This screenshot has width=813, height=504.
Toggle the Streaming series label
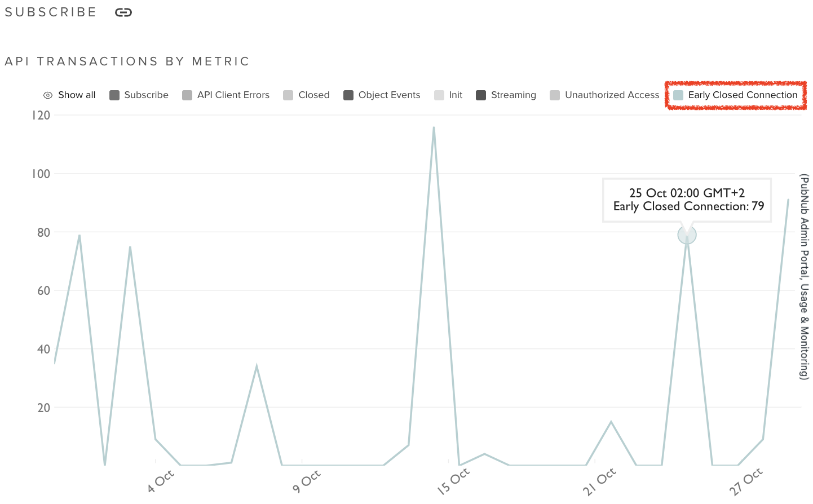pyautogui.click(x=513, y=95)
